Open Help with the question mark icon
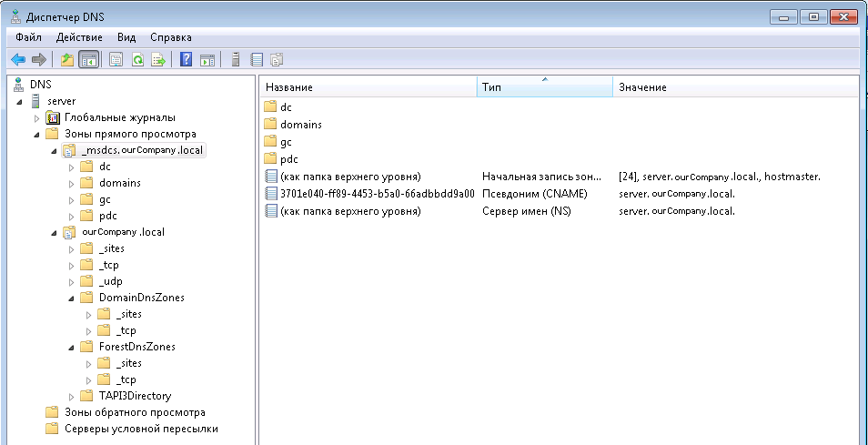Viewport: 868px width, 445px height. click(x=186, y=60)
